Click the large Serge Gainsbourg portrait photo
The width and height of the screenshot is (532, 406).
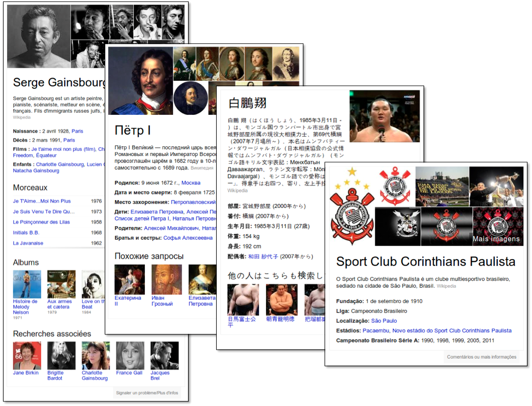(39, 36)
